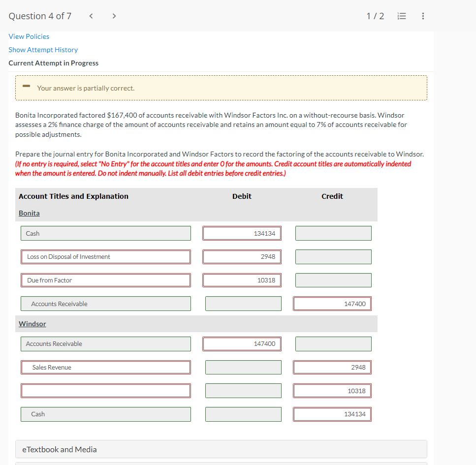Screen dimensions: 476x465
Task: Go to the next question arrow
Action: pos(114,16)
